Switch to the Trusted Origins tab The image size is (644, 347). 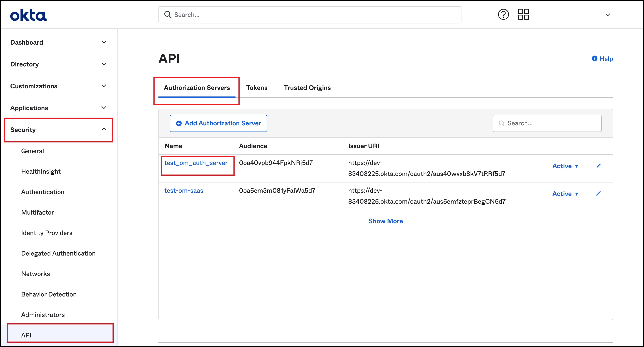[x=307, y=88]
